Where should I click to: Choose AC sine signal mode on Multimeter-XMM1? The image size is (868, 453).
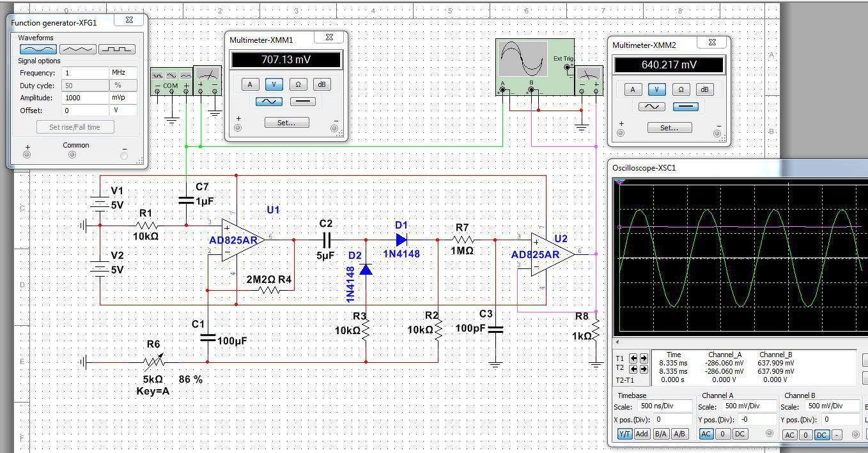click(268, 102)
